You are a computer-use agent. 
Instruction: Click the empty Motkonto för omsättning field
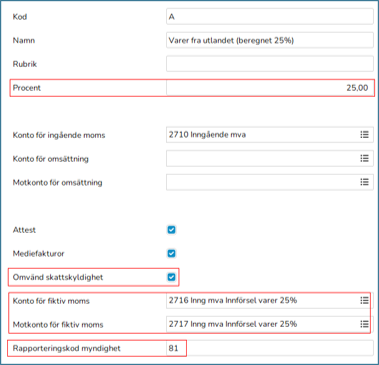click(270, 182)
